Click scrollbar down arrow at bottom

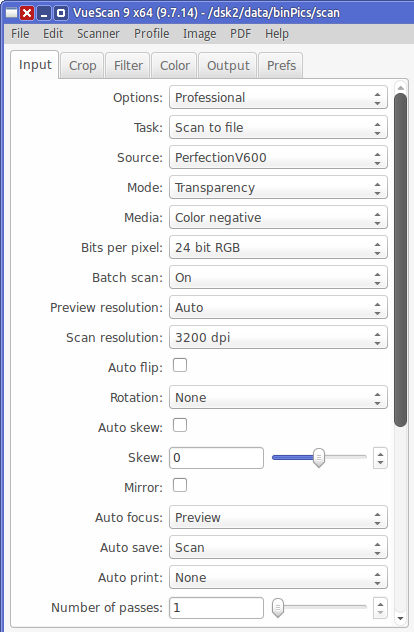tap(400, 618)
